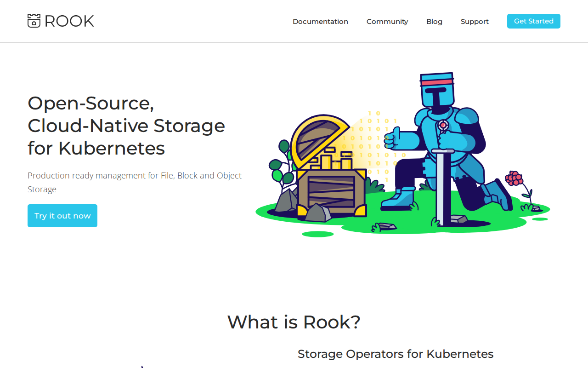Click the knight's sword blade
This screenshot has height=368, width=588.
441,189
